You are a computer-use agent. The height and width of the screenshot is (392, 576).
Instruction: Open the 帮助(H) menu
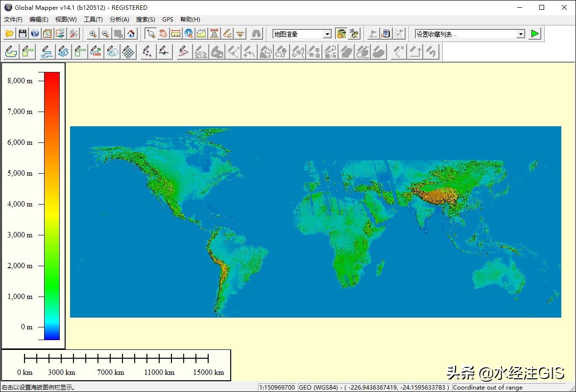190,20
